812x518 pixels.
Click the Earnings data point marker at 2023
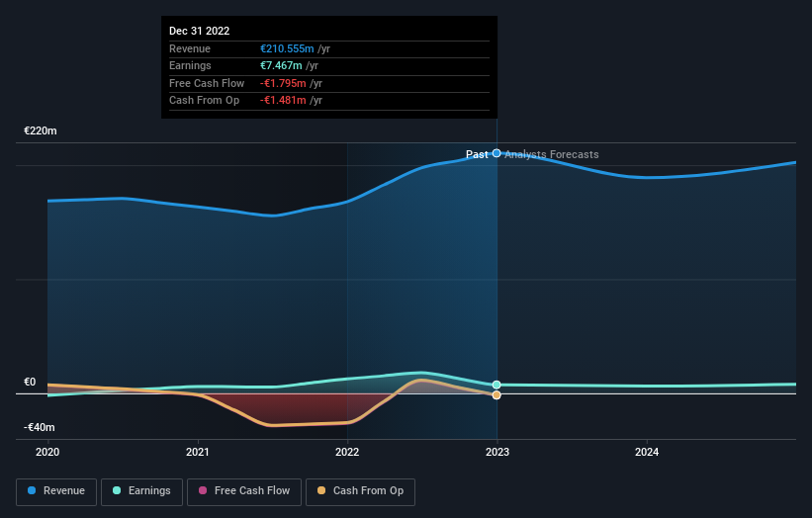click(x=496, y=385)
